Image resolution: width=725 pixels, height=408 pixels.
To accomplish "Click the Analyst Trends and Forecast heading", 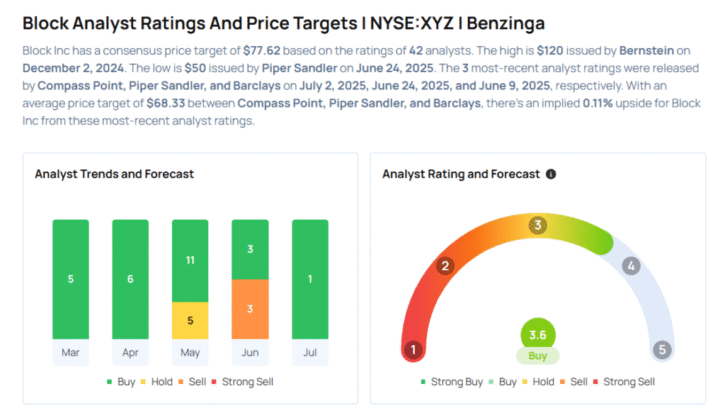I will 114,174.
